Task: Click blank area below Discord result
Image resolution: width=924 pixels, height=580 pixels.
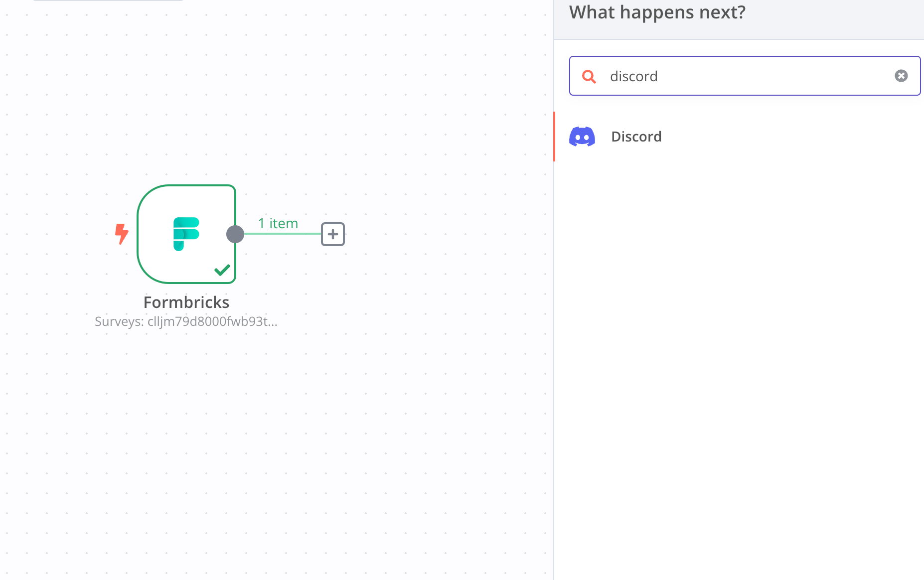Action: click(x=739, y=349)
